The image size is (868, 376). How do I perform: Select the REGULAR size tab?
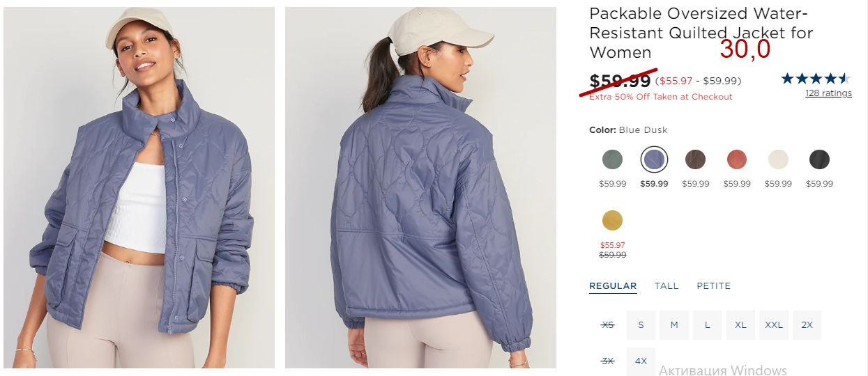613,286
